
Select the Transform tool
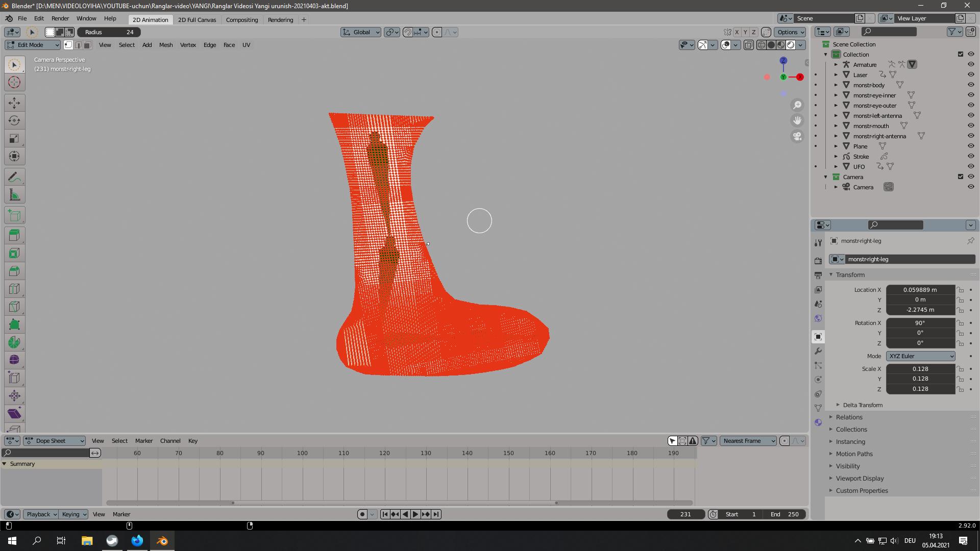(14, 156)
